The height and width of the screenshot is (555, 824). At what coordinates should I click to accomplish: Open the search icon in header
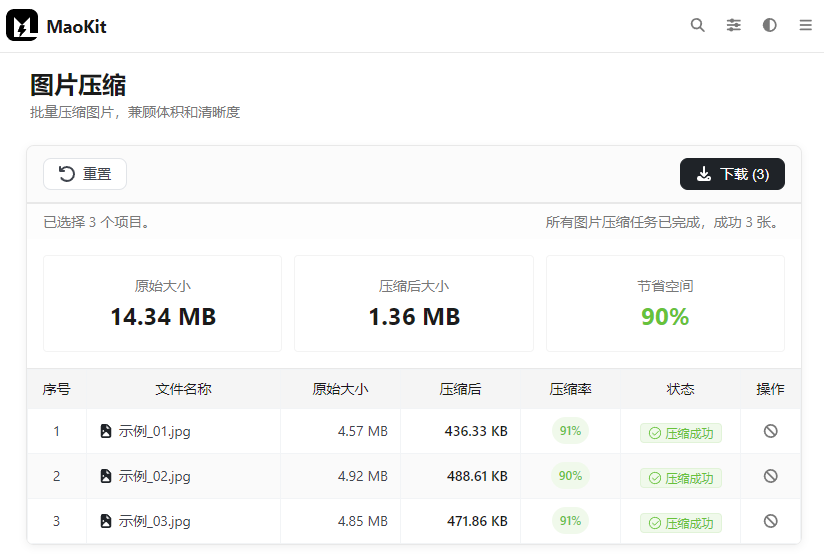click(x=697, y=25)
